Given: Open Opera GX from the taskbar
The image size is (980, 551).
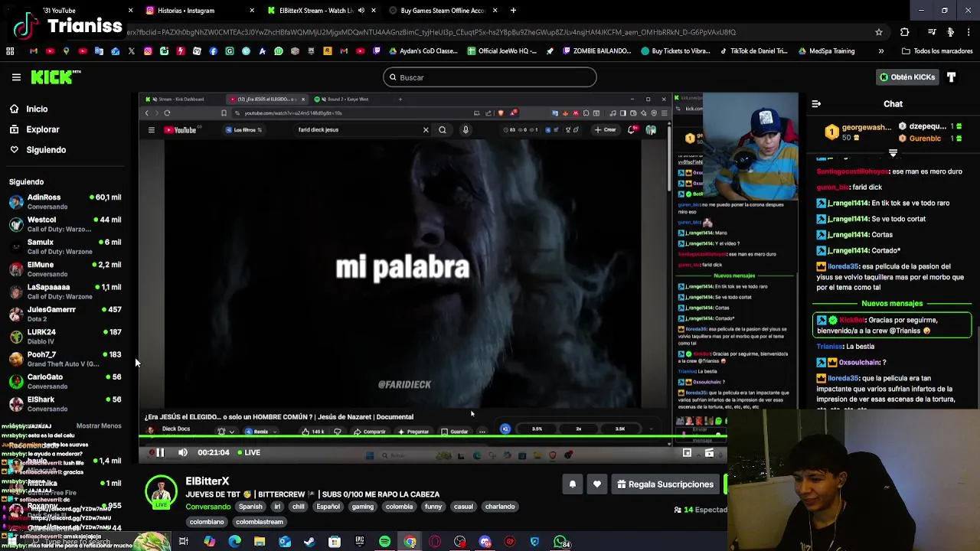Looking at the screenshot, I should click(435, 542).
